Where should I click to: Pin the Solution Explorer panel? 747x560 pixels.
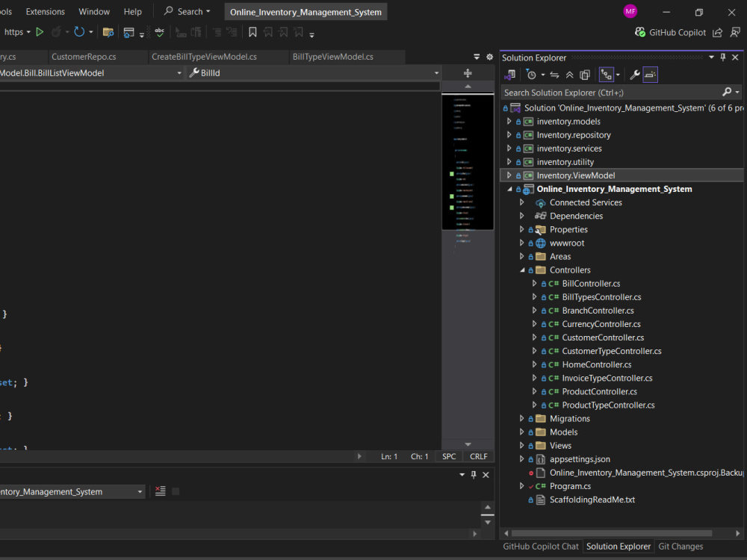pos(722,57)
